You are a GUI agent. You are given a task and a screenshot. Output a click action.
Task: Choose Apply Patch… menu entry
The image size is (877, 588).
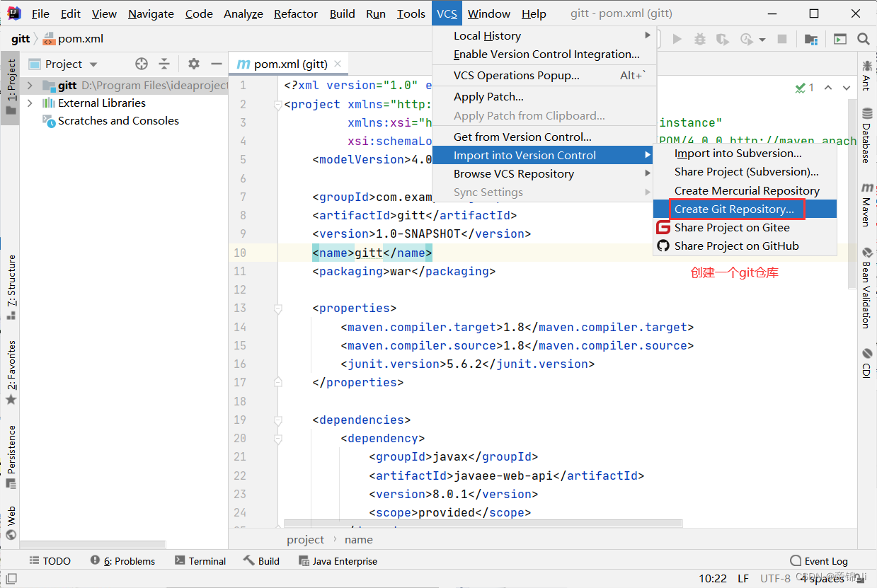(544, 97)
